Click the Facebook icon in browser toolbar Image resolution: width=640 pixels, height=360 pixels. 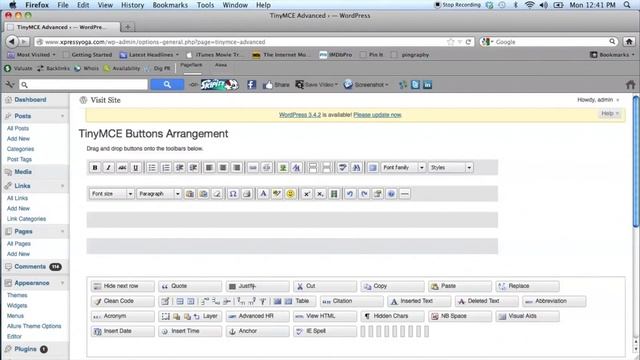point(251,84)
